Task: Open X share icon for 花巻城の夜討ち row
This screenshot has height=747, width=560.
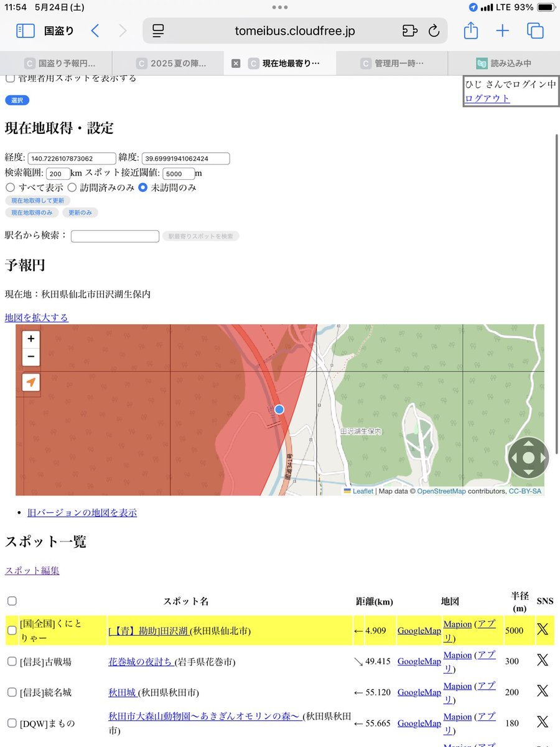Action: [x=543, y=661]
